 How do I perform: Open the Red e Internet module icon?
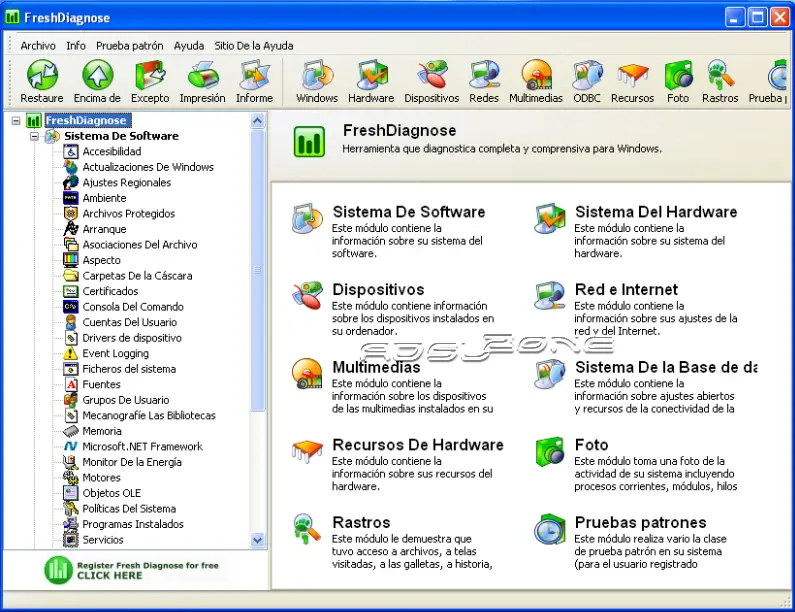pos(550,296)
